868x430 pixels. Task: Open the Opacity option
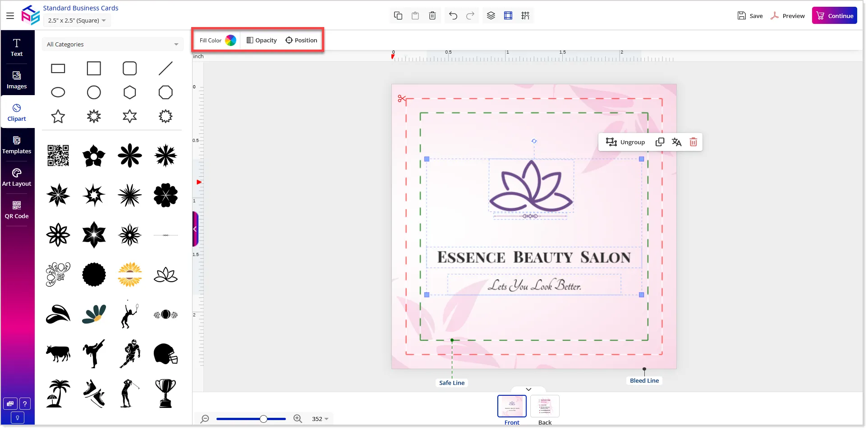(x=262, y=40)
